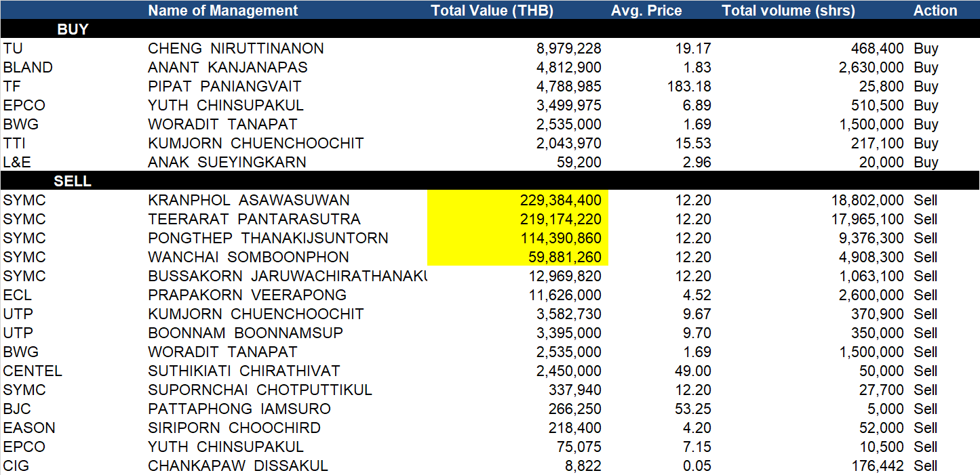This screenshot has width=980, height=475.
Task: Click the 'Total volume (shrs)' column header
Action: 788,10
